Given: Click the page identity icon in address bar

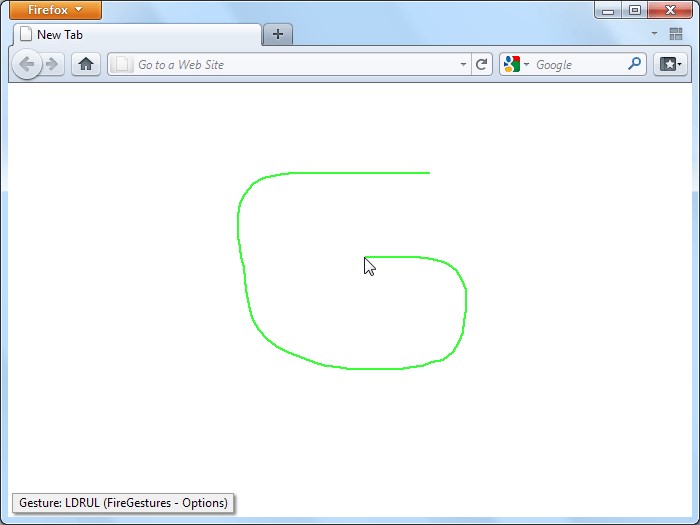Looking at the screenshot, I should click(x=122, y=64).
